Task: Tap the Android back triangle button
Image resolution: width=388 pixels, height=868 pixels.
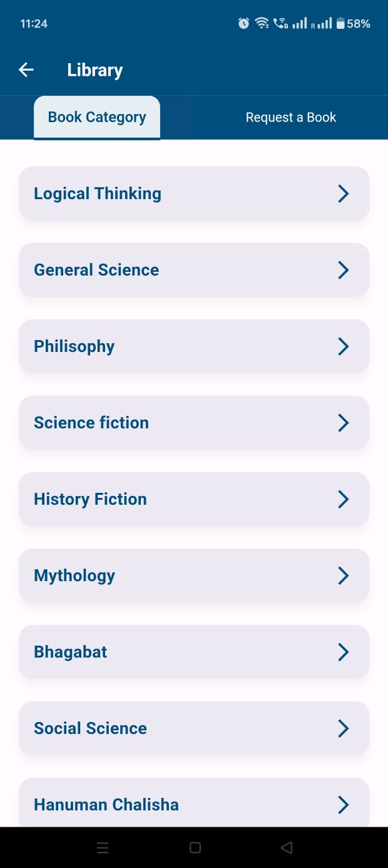Action: coord(287,847)
